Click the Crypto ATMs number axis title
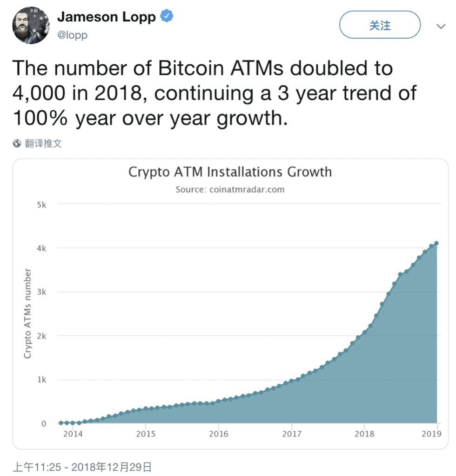The image size is (456, 476). point(27,313)
